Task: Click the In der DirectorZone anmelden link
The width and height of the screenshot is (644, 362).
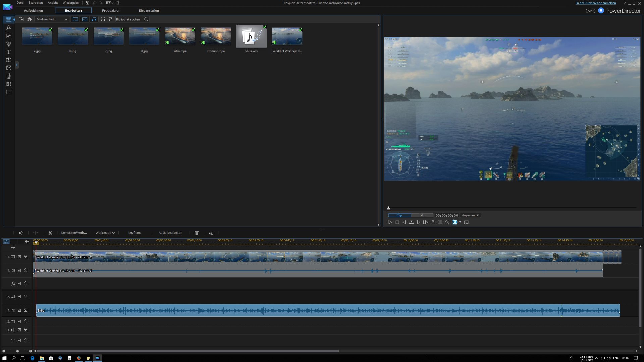Action: [596, 3]
